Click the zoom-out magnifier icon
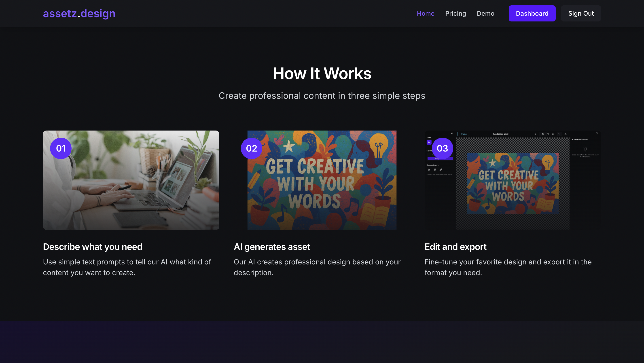This screenshot has width=644, height=363. click(535, 134)
